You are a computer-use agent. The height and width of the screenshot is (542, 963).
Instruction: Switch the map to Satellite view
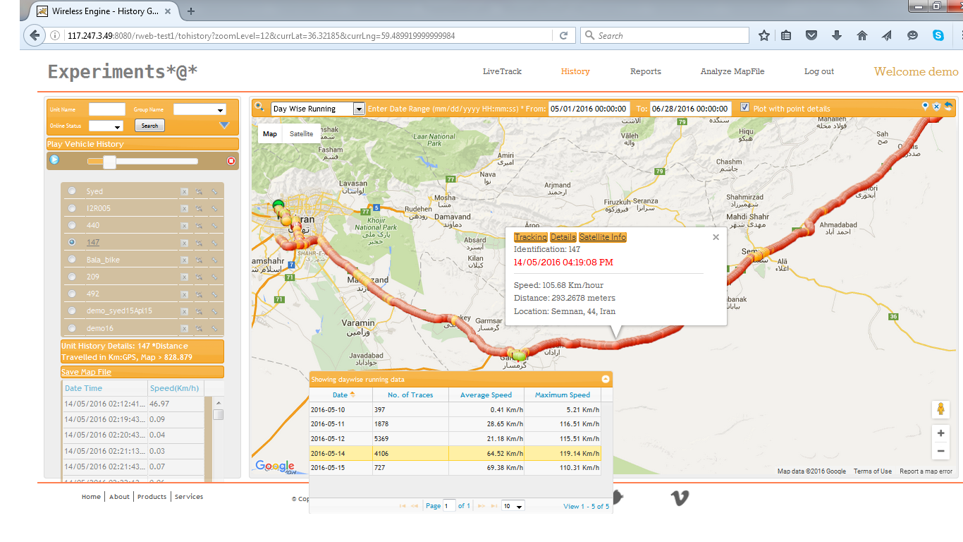tap(301, 133)
